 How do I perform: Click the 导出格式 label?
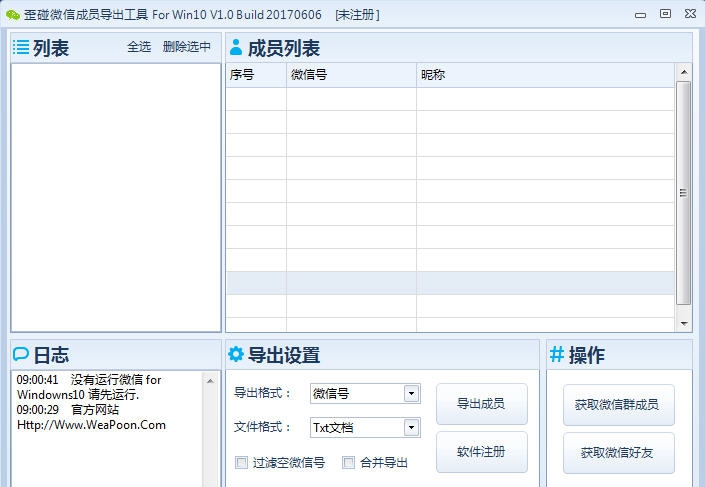263,393
